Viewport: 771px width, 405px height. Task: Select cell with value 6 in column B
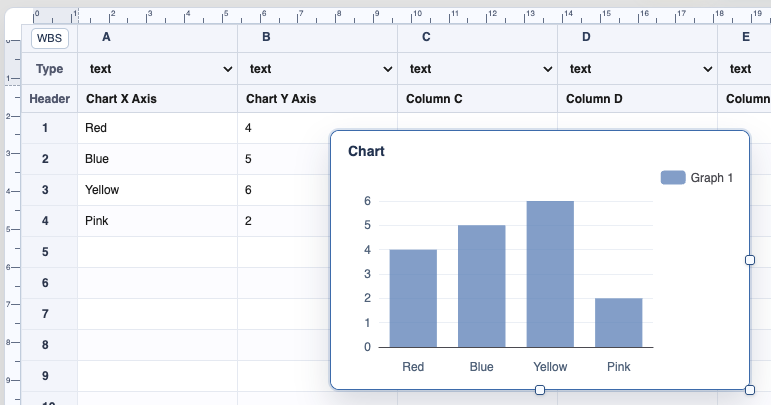[284, 190]
